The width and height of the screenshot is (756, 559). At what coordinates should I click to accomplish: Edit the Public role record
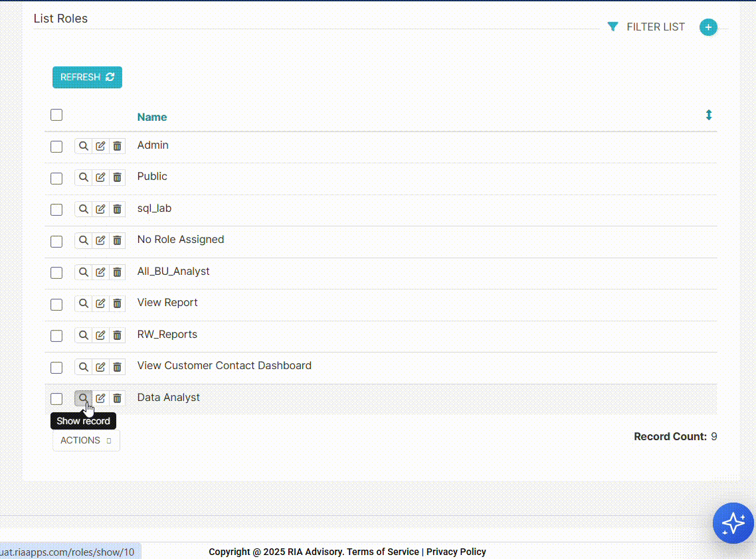coord(100,177)
